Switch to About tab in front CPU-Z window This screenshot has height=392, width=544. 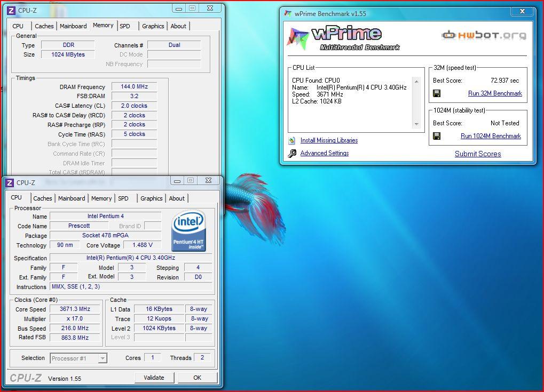point(177,198)
